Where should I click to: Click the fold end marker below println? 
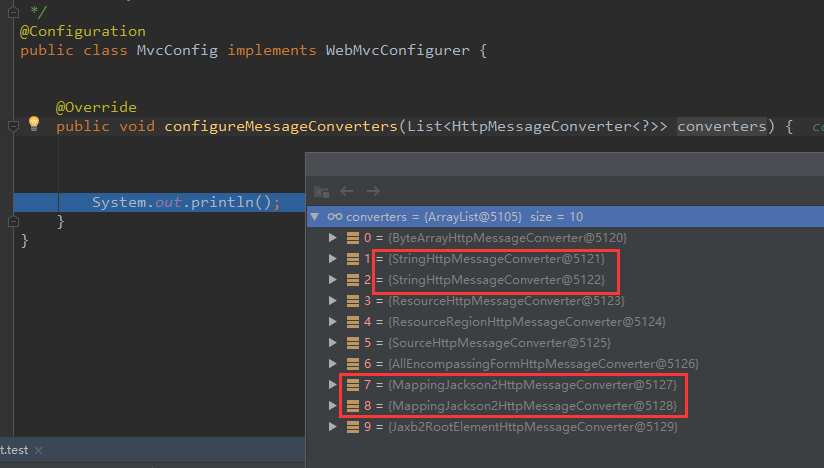[x=14, y=221]
